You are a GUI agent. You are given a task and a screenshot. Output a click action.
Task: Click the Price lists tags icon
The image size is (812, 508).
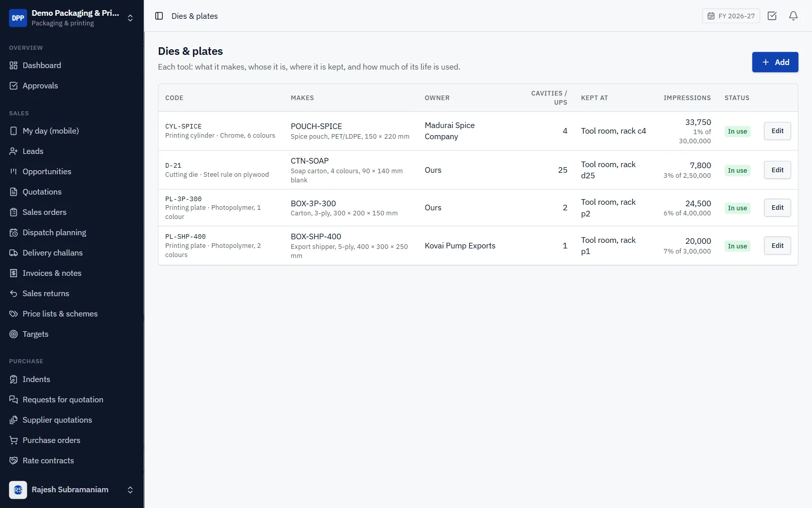point(14,314)
